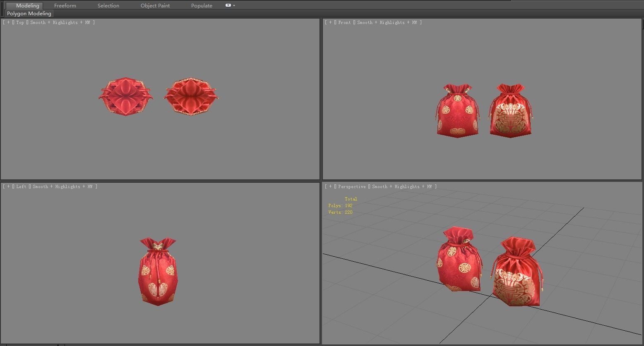
Task: Click the Top viewport name label
Action: tap(20, 22)
